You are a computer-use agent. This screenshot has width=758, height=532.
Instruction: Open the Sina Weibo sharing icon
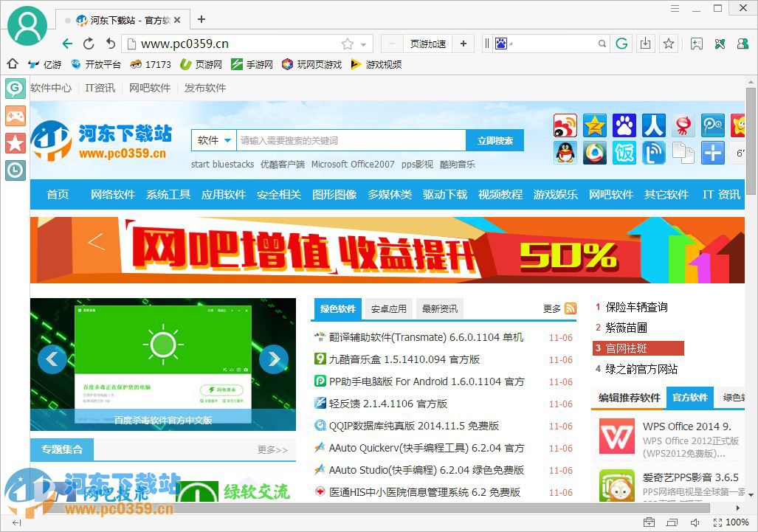tap(565, 125)
